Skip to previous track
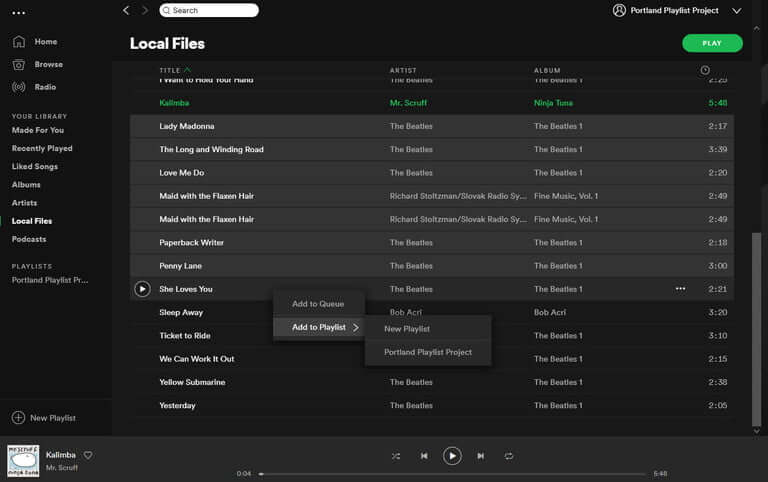Screen dimensions: 768x482 tap(424, 456)
